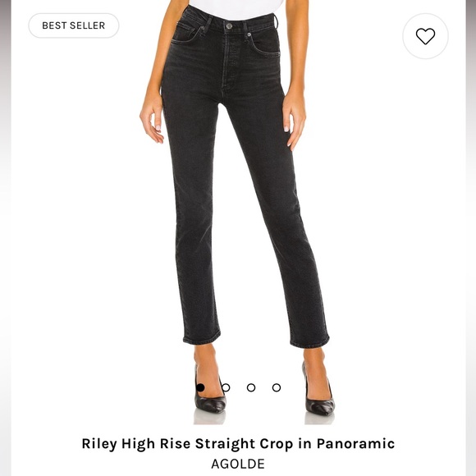Tap the white top above the waistband
Image resolution: width=476 pixels, height=476 pixels.
pyautogui.click(x=236, y=9)
